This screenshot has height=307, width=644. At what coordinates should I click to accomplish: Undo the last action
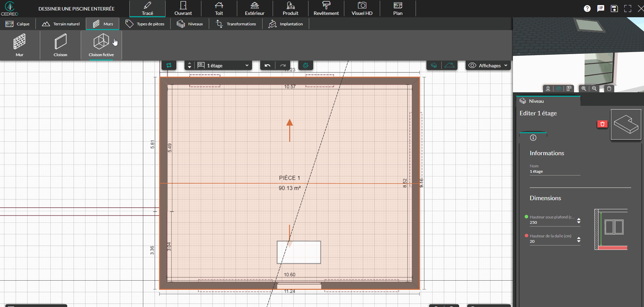tap(267, 65)
